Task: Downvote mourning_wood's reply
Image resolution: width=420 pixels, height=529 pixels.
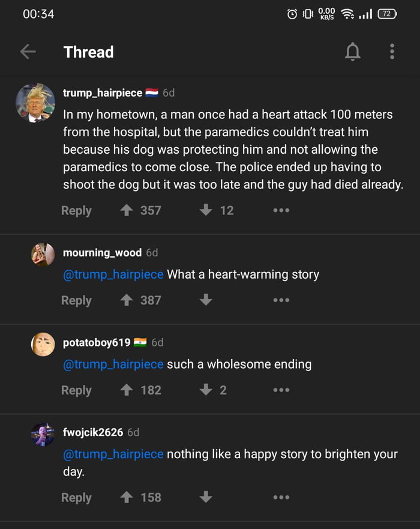Action: (206, 300)
